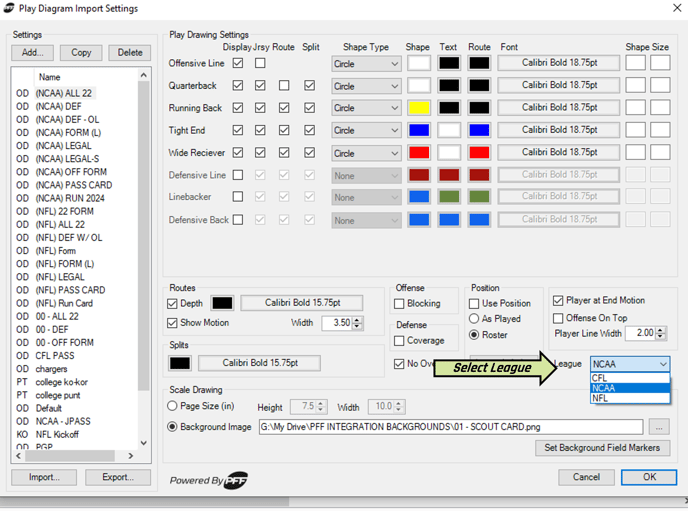The width and height of the screenshot is (688, 511).
Task: Browse for background image with ellipsis button
Action: coord(659,427)
